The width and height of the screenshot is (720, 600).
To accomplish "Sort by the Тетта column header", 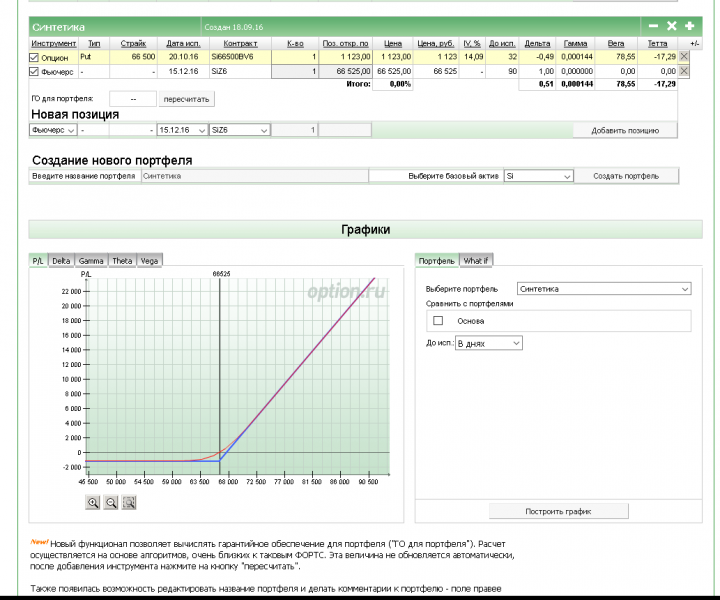I will point(657,43).
